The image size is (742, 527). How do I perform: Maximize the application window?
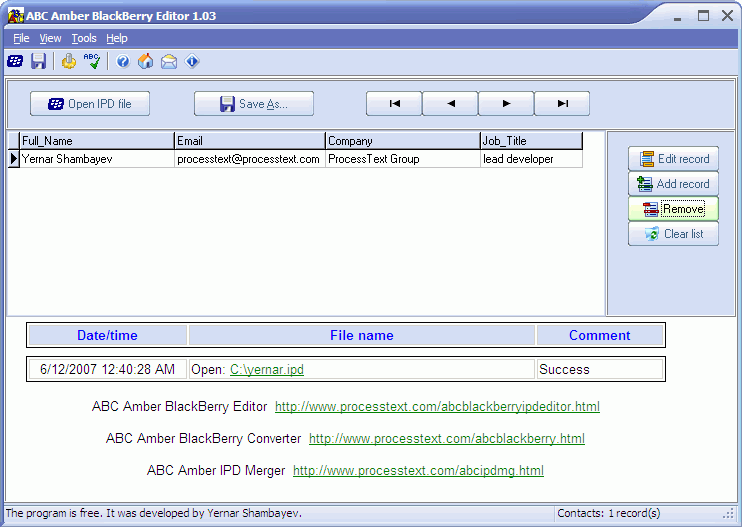point(704,16)
